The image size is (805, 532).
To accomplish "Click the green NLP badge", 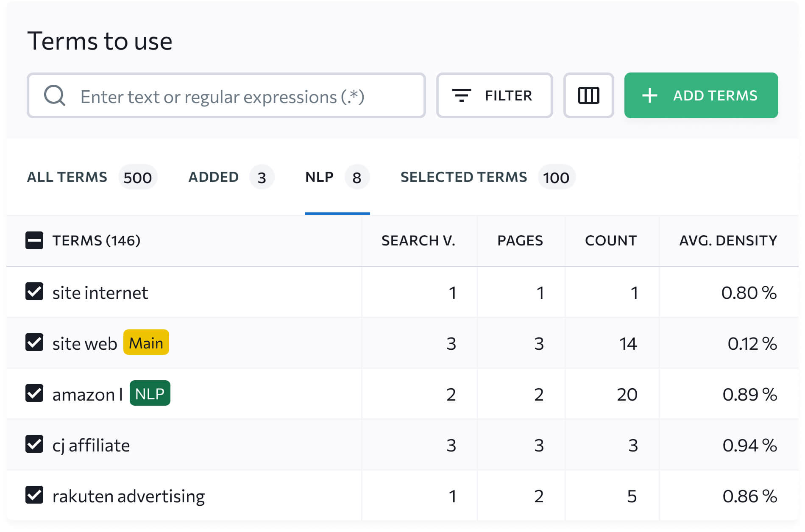I will pyautogui.click(x=150, y=393).
